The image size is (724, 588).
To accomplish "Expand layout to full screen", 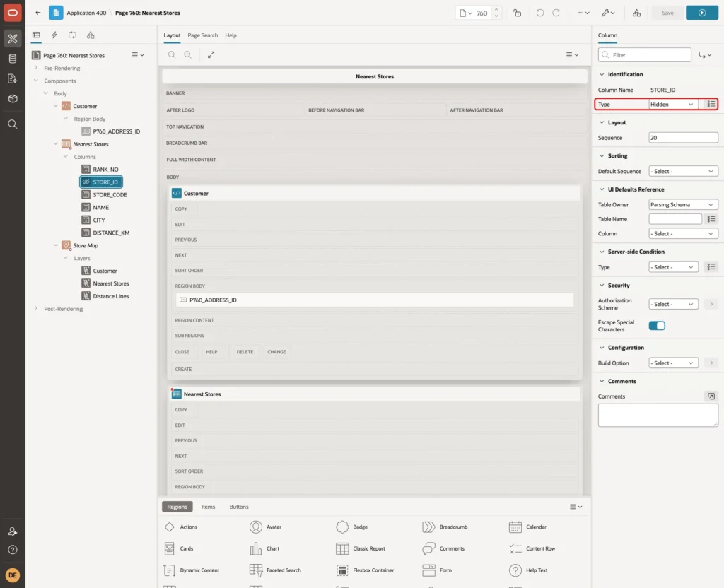I will [211, 54].
